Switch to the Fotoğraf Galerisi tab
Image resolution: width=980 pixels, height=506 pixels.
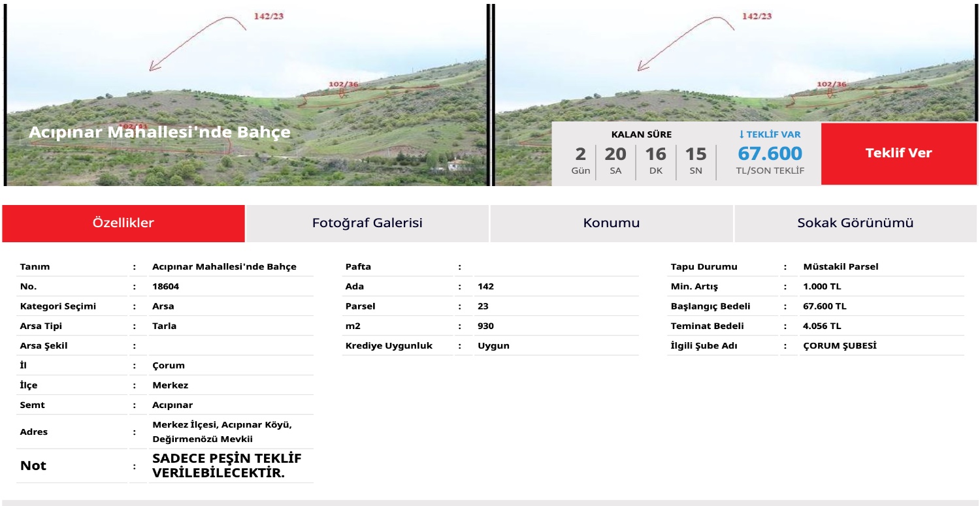[x=367, y=223]
